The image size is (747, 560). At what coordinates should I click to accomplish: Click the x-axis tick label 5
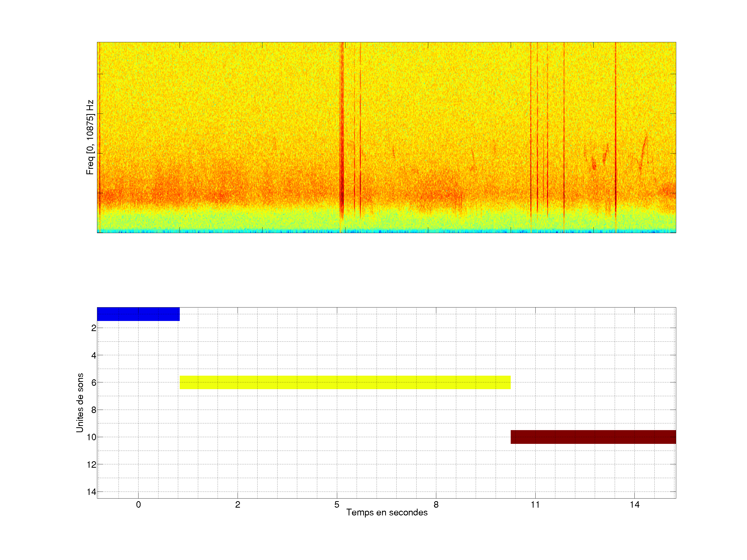(337, 505)
